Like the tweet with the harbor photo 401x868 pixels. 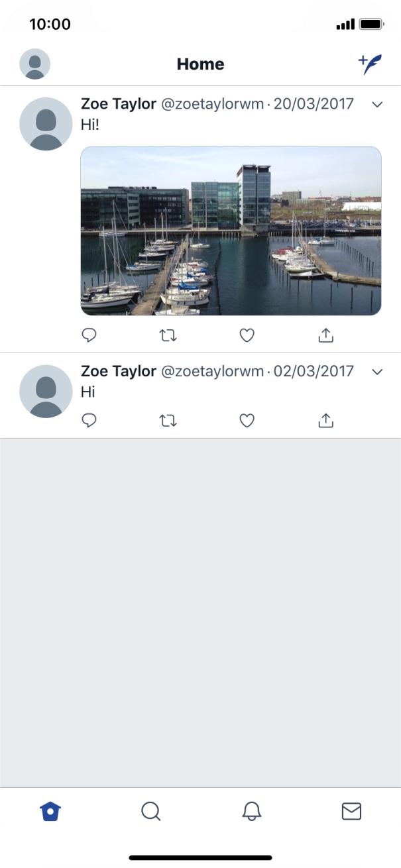(x=247, y=335)
